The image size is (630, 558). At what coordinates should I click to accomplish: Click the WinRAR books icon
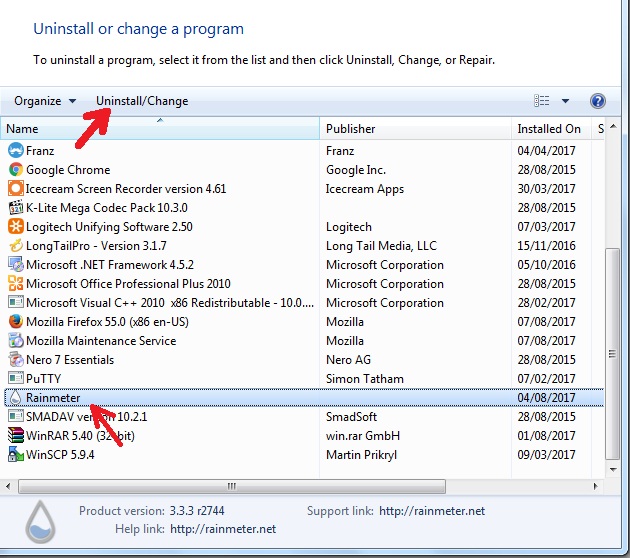click(x=16, y=435)
